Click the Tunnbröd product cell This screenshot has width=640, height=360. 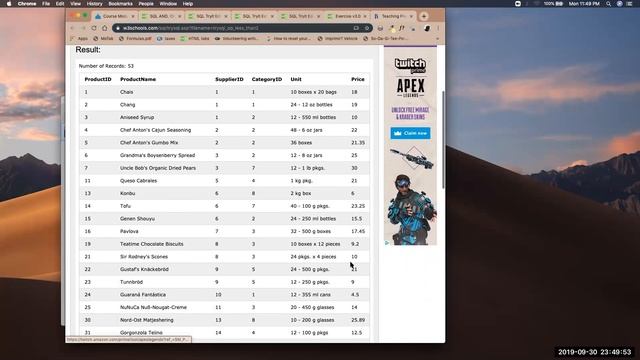click(x=131, y=282)
